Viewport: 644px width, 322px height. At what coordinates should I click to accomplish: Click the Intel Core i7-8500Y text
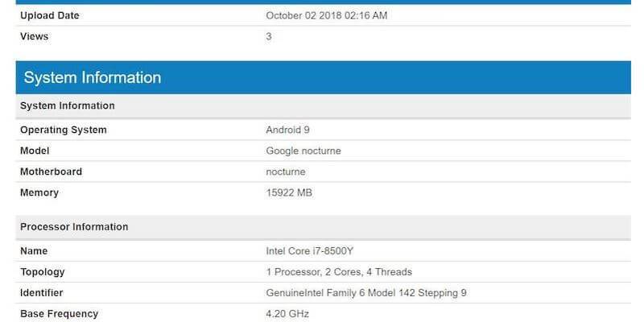point(308,251)
